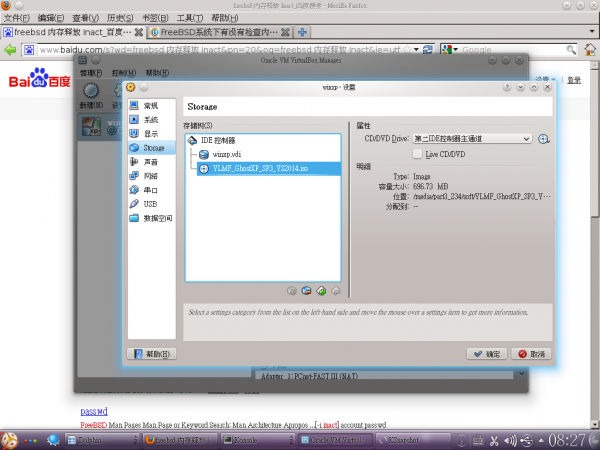This screenshot has height=450, width=600.
Task: Click the 帮助(H) button in settings dialog
Action: [152, 354]
